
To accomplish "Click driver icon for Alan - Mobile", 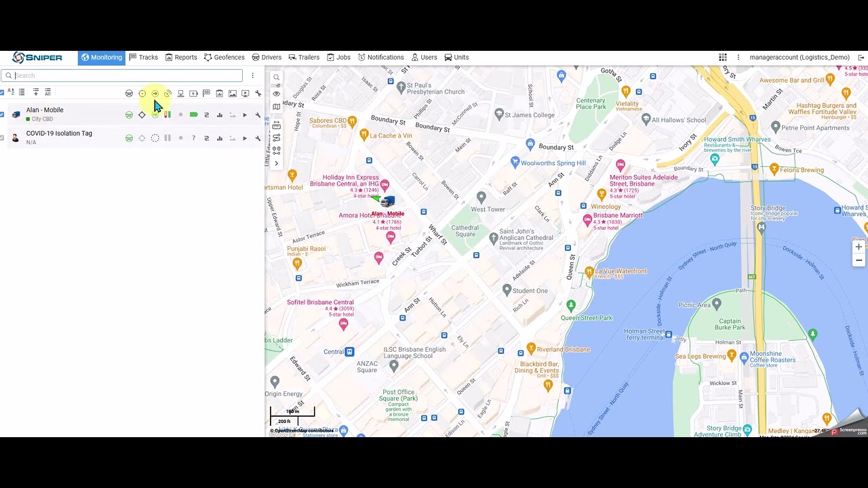I will 129,115.
